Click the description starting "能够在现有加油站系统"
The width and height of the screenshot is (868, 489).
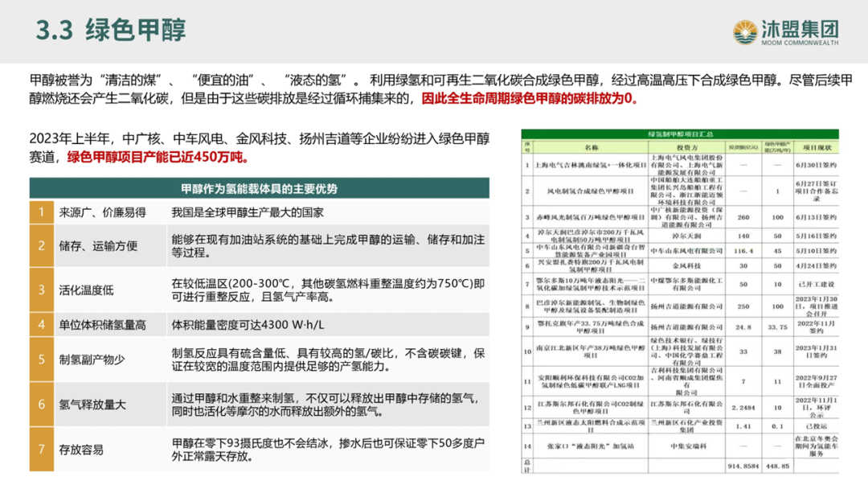[328, 246]
